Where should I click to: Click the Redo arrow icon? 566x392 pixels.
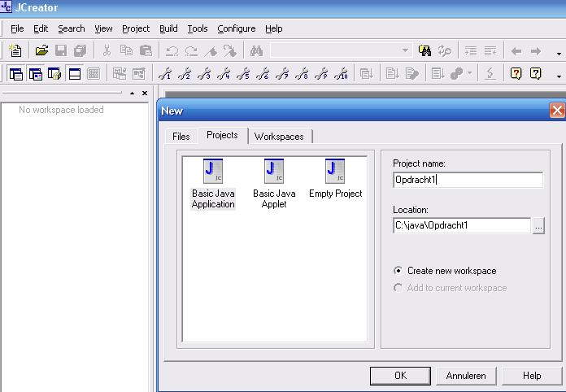(191, 51)
